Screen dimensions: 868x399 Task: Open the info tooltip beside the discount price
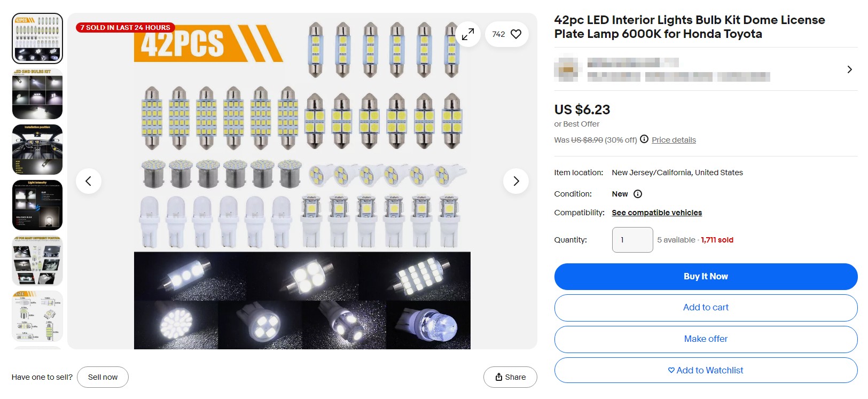point(645,139)
